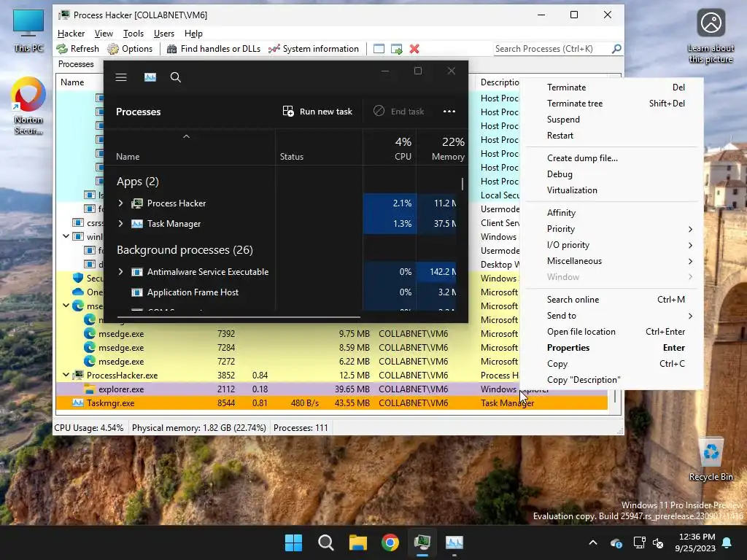Image resolution: width=747 pixels, height=560 pixels.
Task: Open This PC desktop icon
Action: pyautogui.click(x=28, y=31)
